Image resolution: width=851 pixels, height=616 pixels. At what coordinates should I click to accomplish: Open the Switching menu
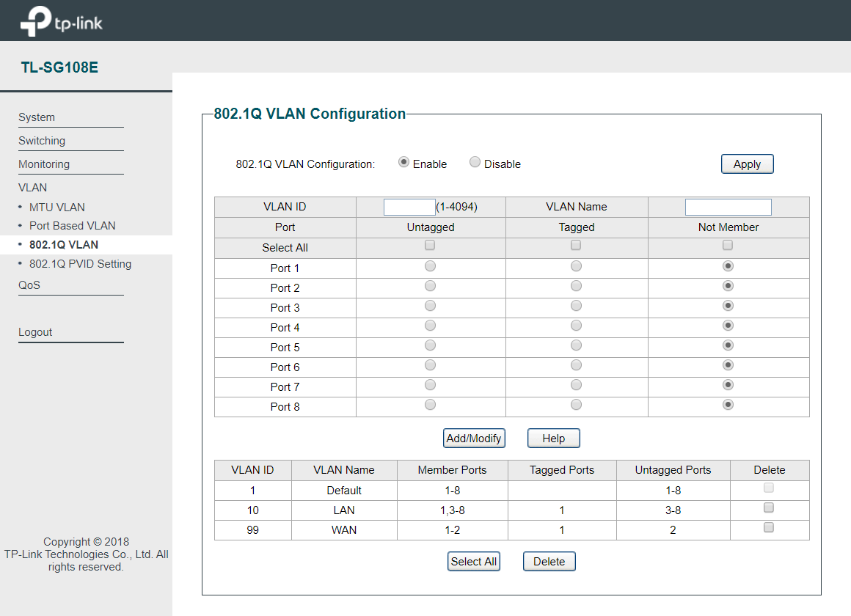42,141
